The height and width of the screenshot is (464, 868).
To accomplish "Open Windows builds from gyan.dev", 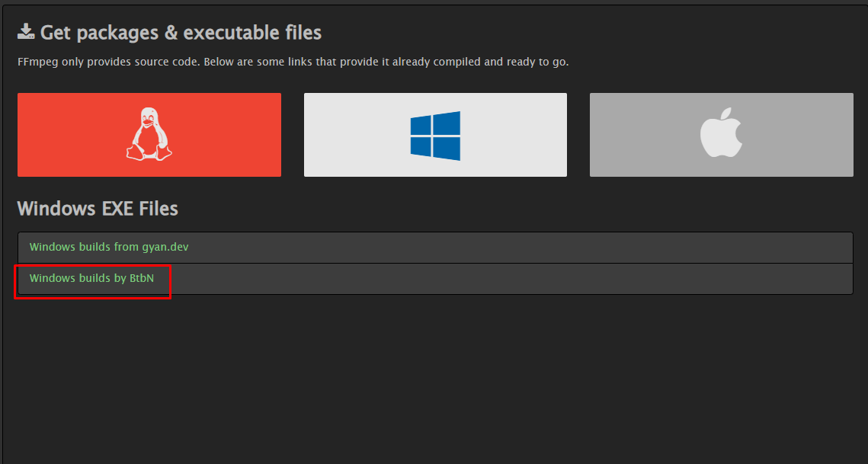I will (108, 247).
